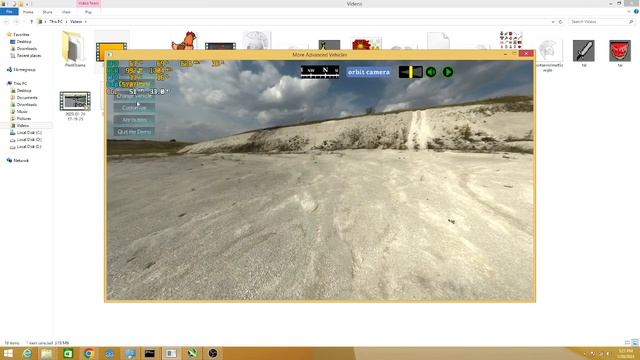Select This PC in navigation pane
Screen dimensions: 640x360
pos(20,84)
